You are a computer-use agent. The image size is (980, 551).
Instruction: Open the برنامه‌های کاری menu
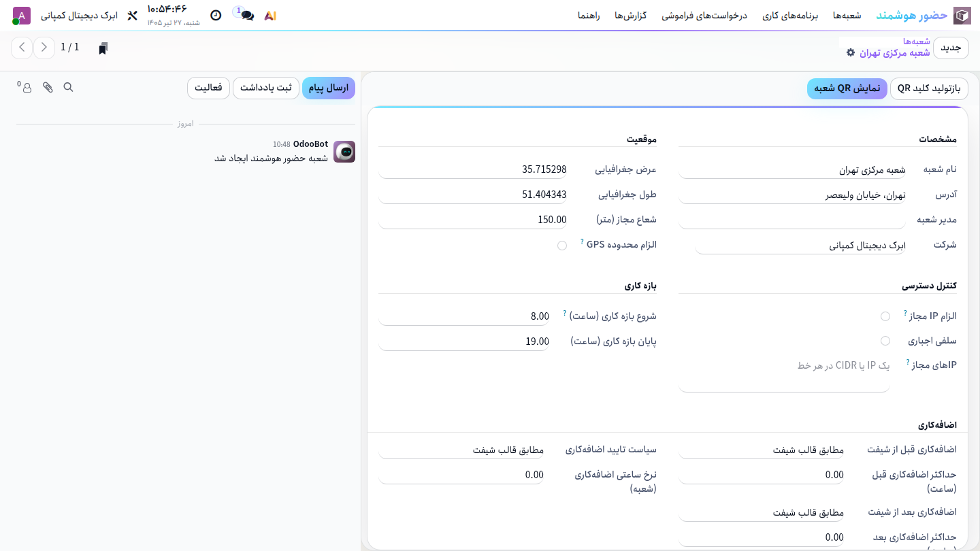click(790, 16)
